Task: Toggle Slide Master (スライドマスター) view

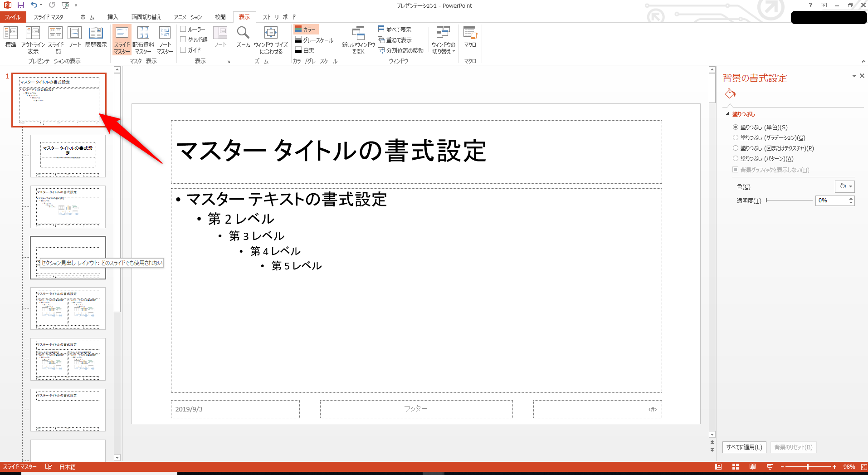Action: click(122, 40)
